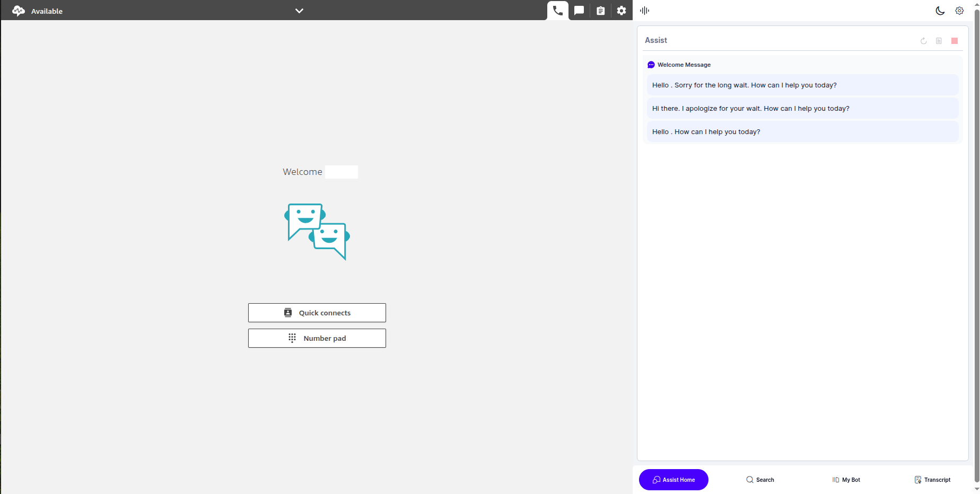Select the Assist Home tab
Screen dimensions: 980x494
[673, 480]
